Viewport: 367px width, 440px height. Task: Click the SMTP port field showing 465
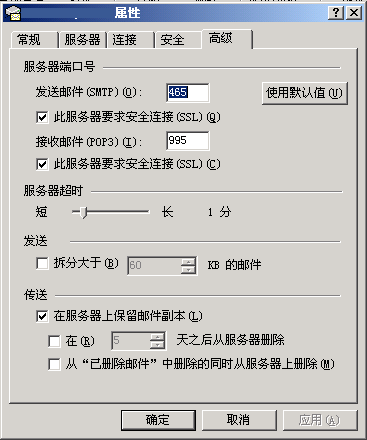tap(188, 93)
